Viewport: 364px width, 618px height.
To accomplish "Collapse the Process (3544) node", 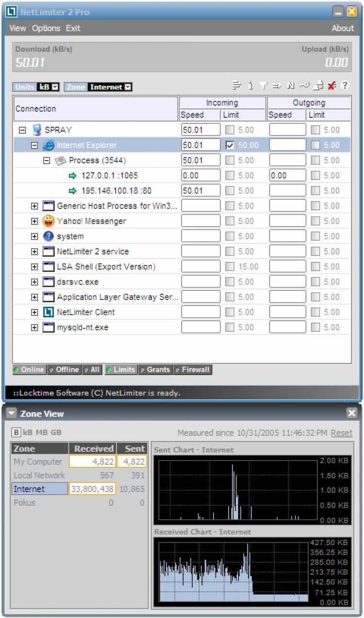I will tap(47, 160).
